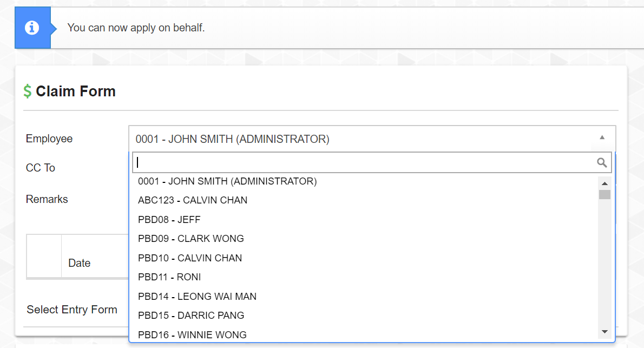Choose PBD10 - CALVIN CHAN option
Screen dimensions: 644x348
pos(190,258)
